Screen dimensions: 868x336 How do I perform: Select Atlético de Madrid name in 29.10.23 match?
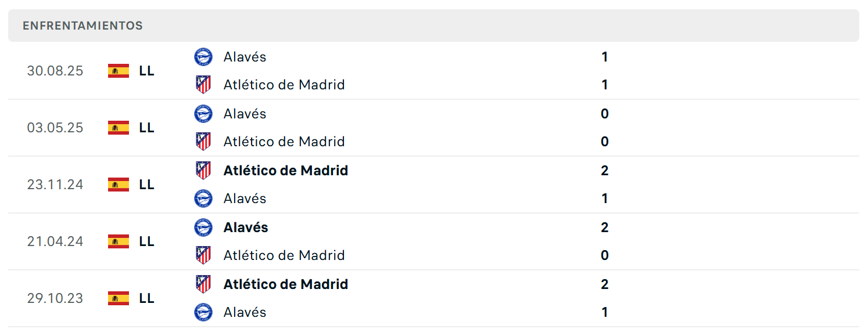click(286, 284)
